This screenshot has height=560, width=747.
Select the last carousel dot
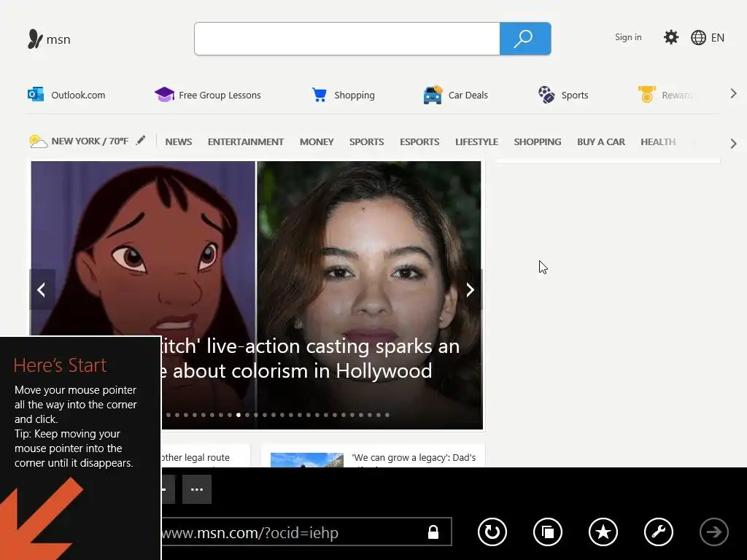[387, 415]
